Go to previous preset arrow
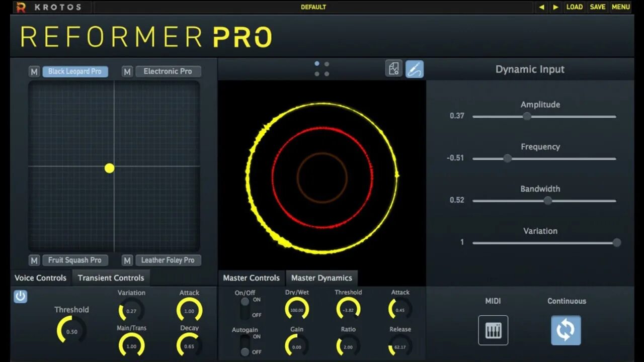Viewport: 644px width, 362px height. pyautogui.click(x=541, y=7)
